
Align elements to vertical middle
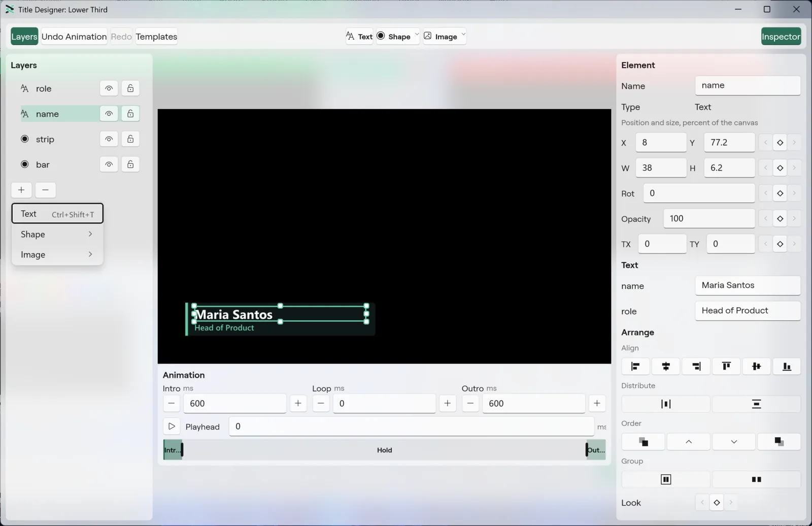coord(757,366)
